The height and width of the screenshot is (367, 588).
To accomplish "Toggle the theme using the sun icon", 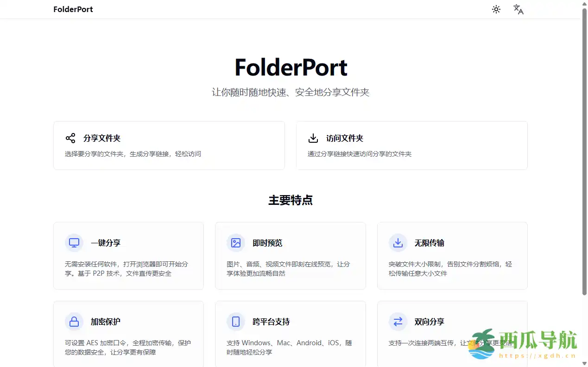I will [x=496, y=9].
